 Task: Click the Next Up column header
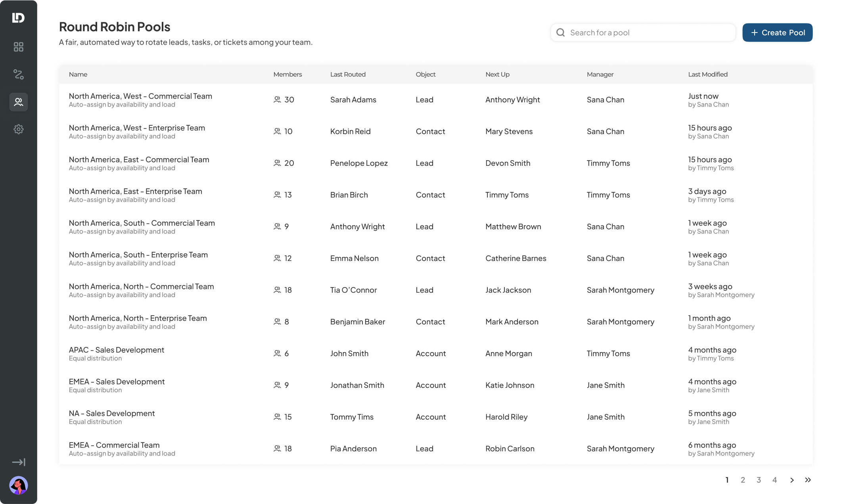click(497, 75)
